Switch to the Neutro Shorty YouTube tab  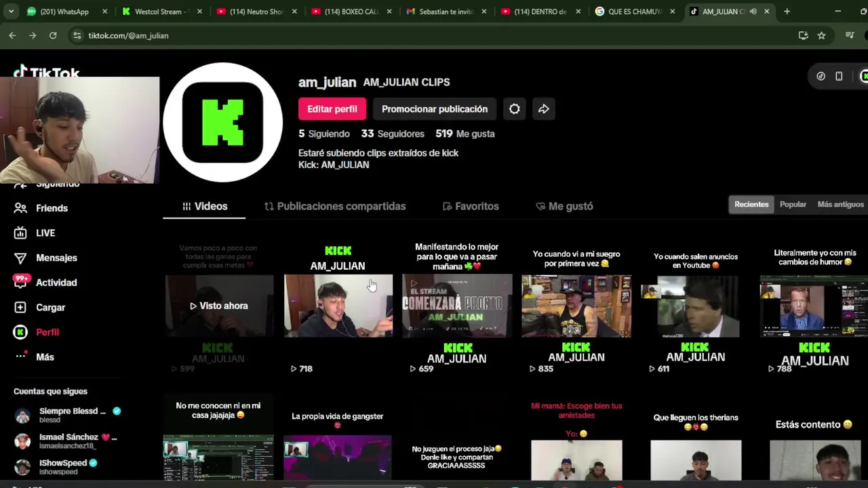click(257, 12)
